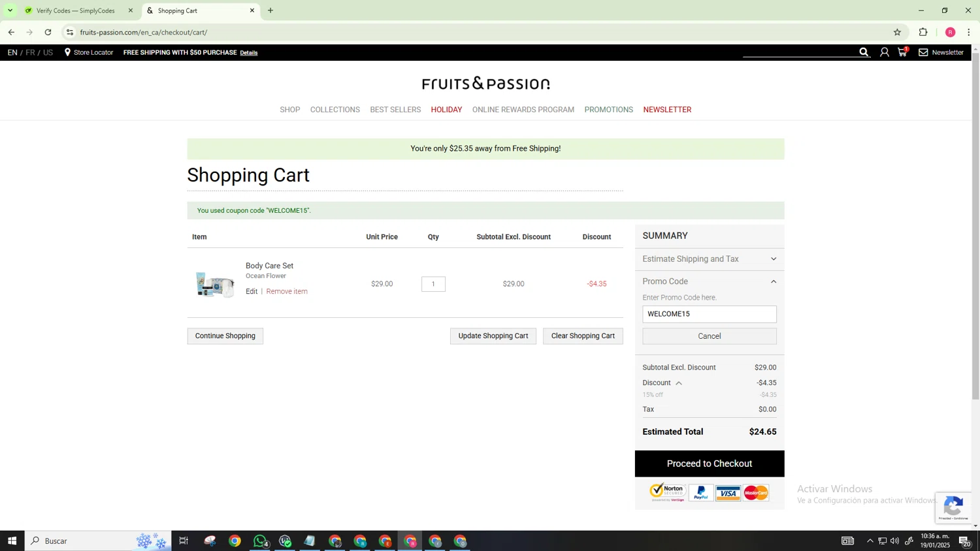Switch language to FR
The image size is (980, 551).
click(30, 52)
